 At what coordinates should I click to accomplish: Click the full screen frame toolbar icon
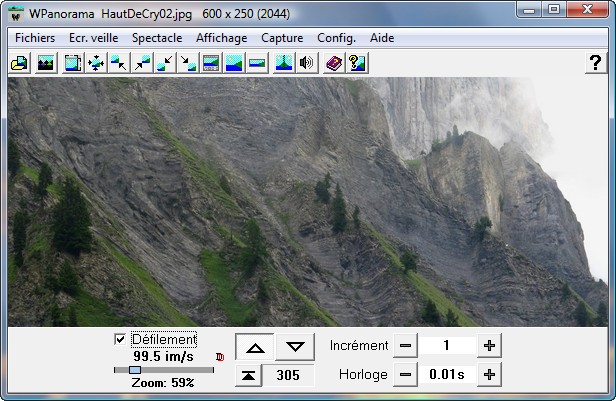tap(73, 63)
